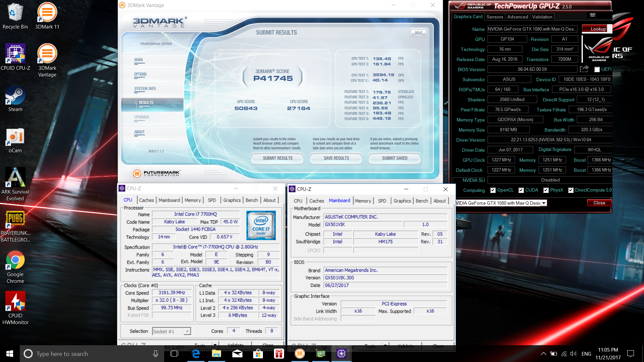Click the SAVE RESULTS button
The width and height of the screenshot is (644, 362).
(x=336, y=158)
